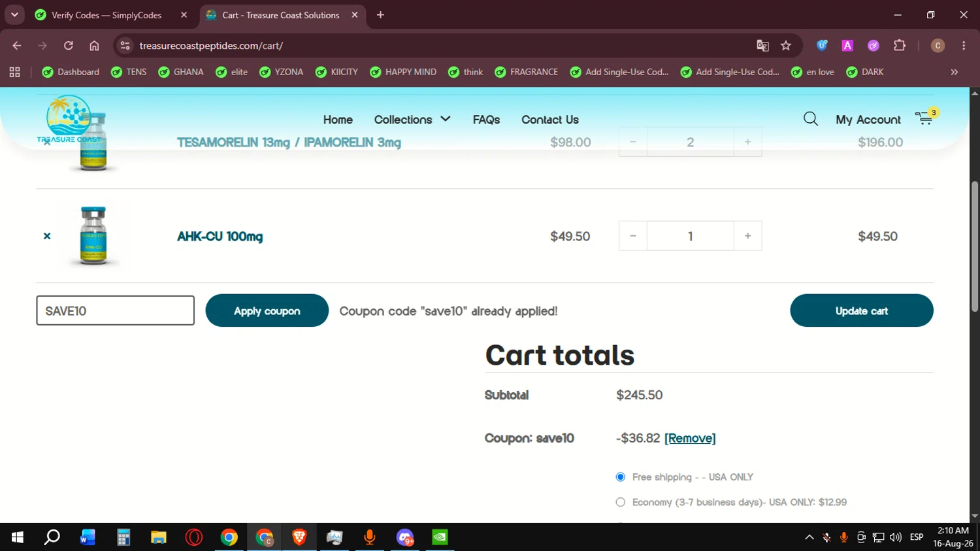This screenshot has height=551, width=980.
Task: Open the bookmarks apps grid
Action: click(14, 72)
